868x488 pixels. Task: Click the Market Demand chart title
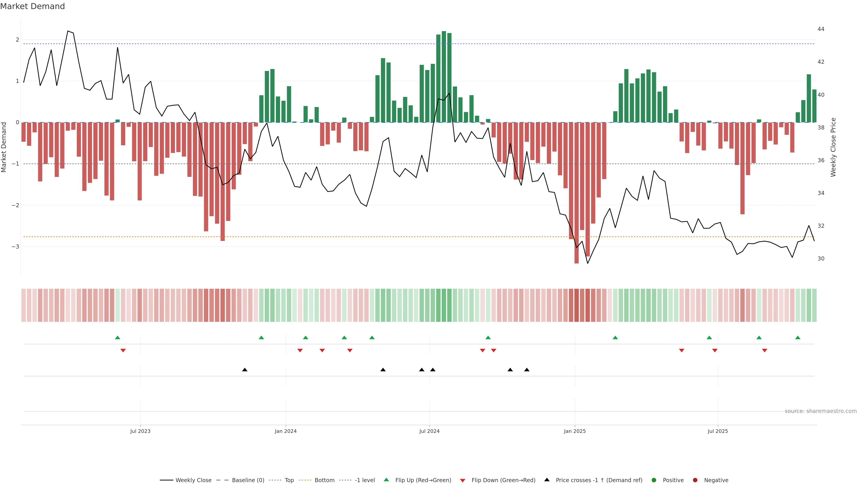click(32, 6)
